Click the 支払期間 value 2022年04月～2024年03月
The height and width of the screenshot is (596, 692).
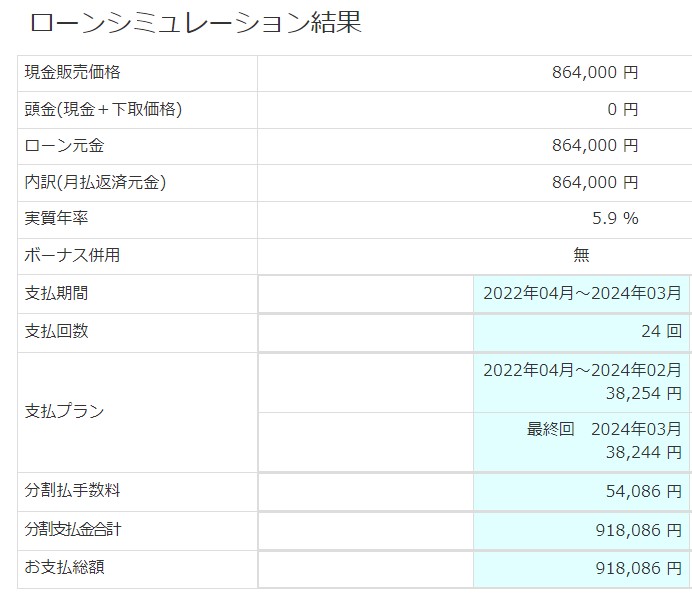pos(582,294)
